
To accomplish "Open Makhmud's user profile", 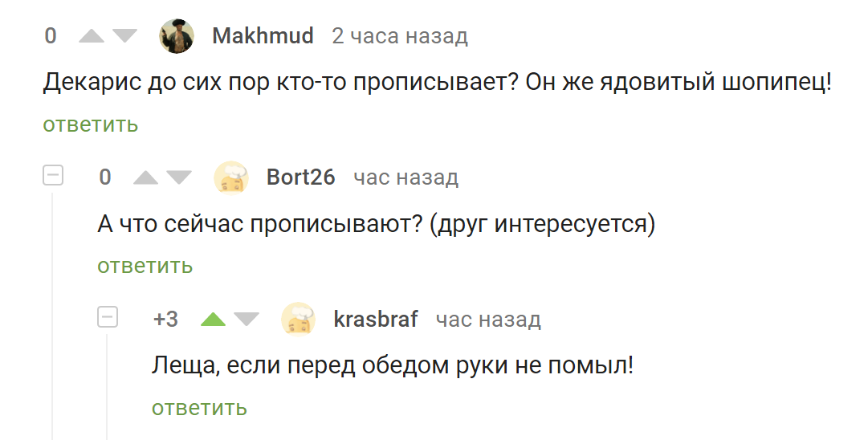I will point(263,36).
